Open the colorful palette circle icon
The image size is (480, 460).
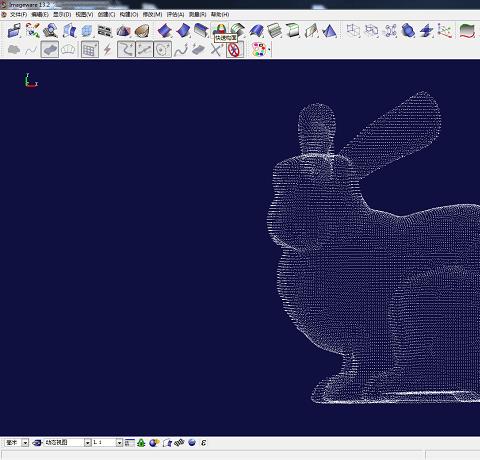pyautogui.click(x=259, y=50)
